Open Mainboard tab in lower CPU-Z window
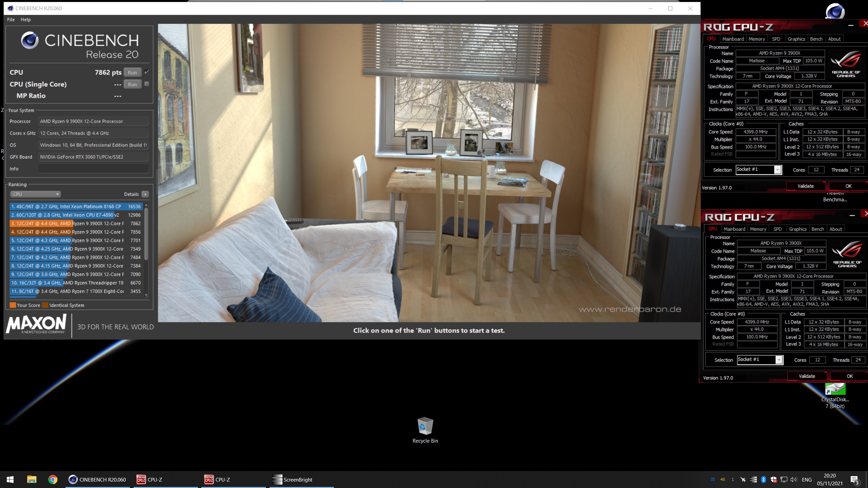The image size is (868, 488). click(x=734, y=229)
